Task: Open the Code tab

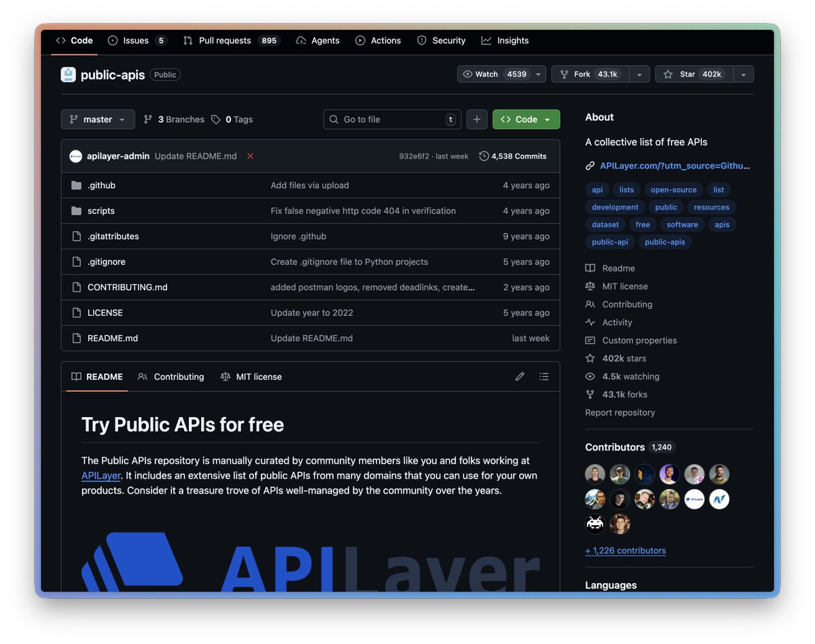Action: coord(75,41)
